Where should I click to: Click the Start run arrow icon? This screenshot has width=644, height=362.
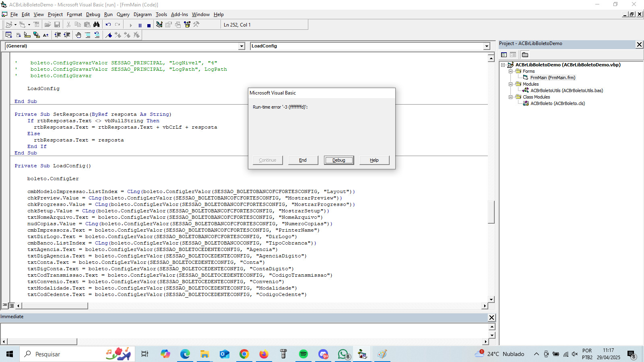click(130, 25)
